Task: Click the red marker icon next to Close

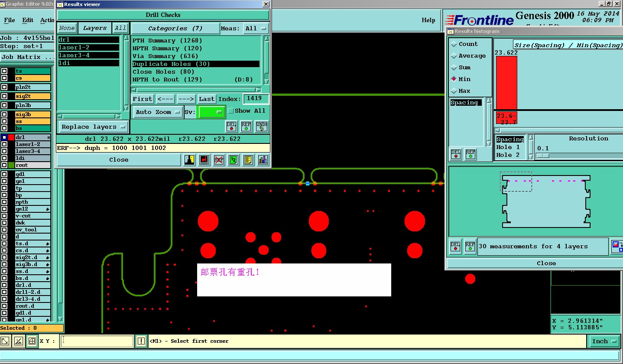Action: [204, 160]
